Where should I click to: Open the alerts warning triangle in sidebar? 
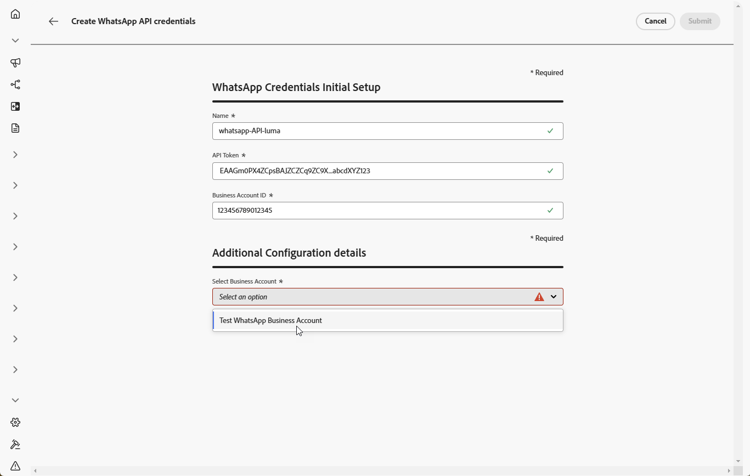tap(15, 466)
